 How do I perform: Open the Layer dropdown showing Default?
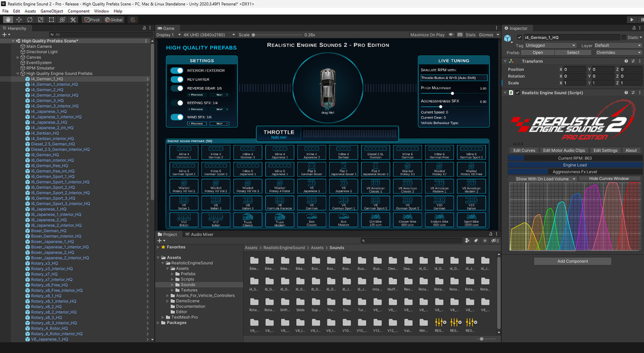point(617,46)
